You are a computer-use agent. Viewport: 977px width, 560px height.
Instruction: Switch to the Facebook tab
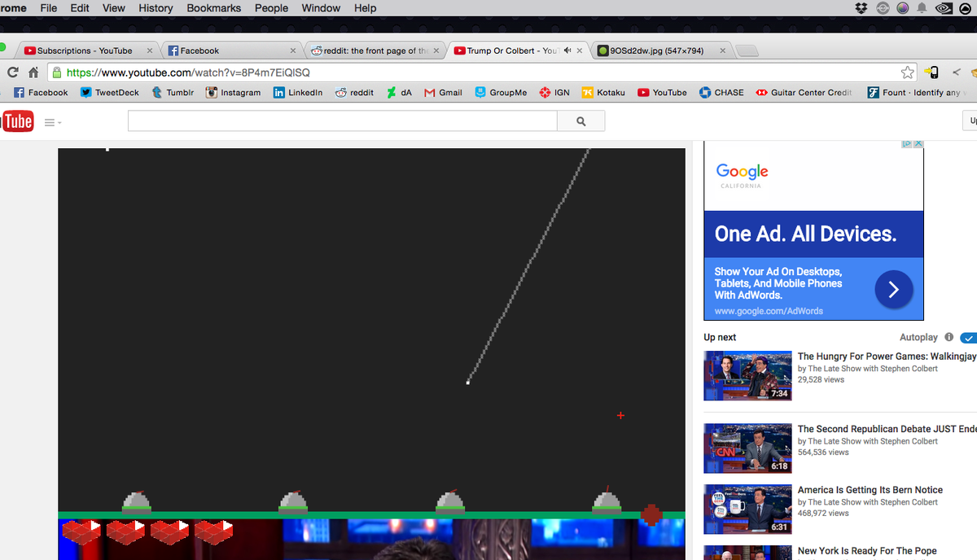pyautogui.click(x=232, y=50)
